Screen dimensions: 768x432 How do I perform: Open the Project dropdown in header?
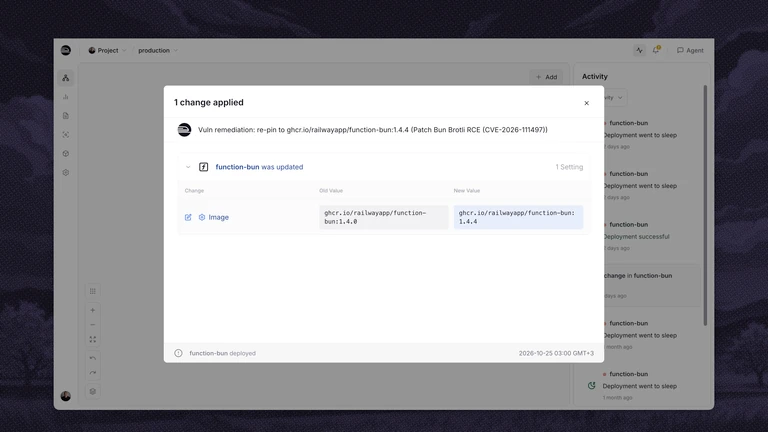coord(107,50)
